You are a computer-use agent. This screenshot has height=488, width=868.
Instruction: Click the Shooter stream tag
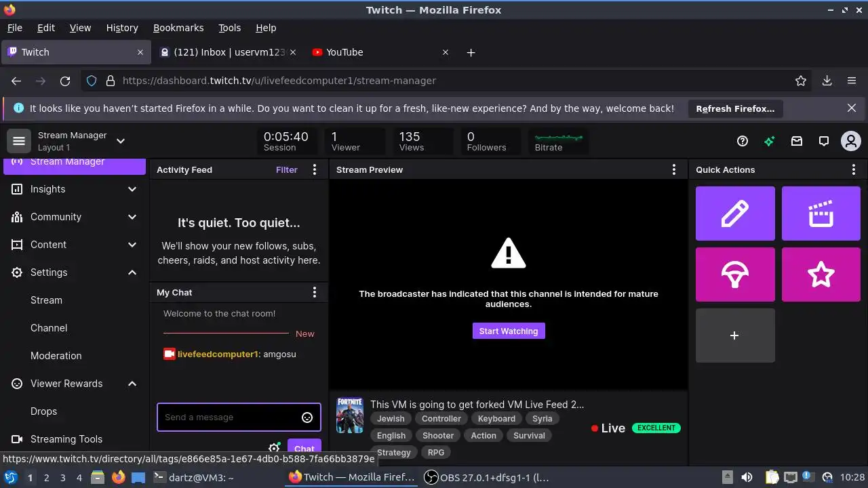point(438,436)
